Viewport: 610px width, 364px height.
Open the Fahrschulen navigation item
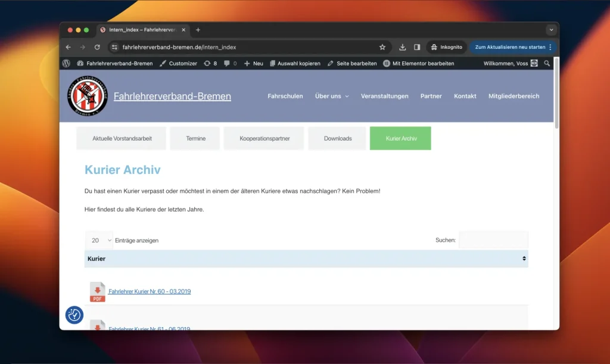coord(285,96)
